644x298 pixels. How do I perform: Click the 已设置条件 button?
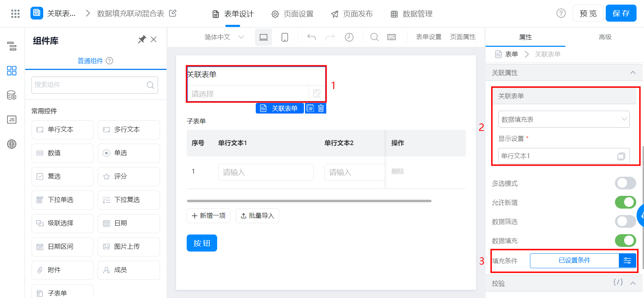(575, 261)
